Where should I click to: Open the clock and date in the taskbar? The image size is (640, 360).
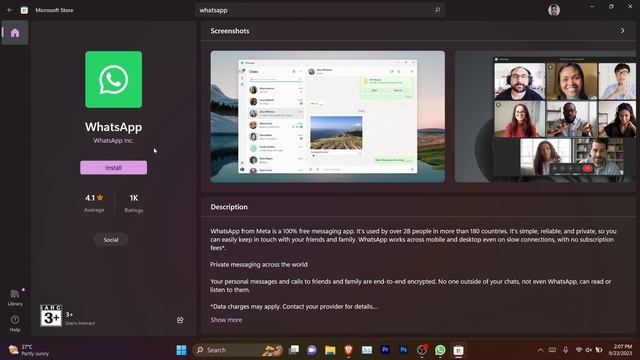[620, 350]
